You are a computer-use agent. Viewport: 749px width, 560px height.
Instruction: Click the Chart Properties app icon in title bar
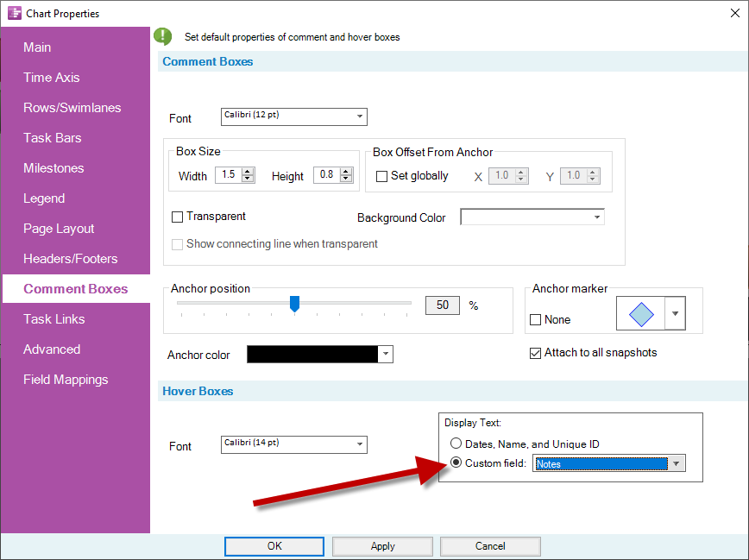[x=15, y=13]
